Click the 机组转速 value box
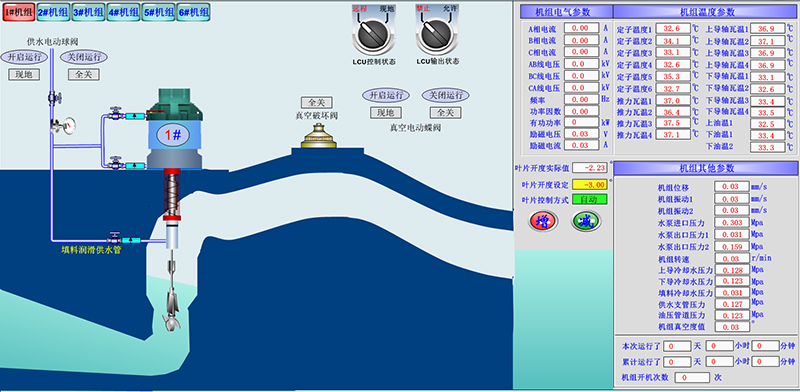Image resolution: width=800 pixels, height=392 pixels. [x=732, y=259]
